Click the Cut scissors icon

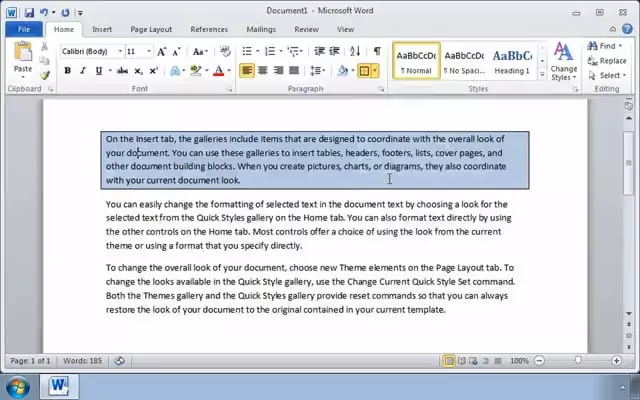44,46
